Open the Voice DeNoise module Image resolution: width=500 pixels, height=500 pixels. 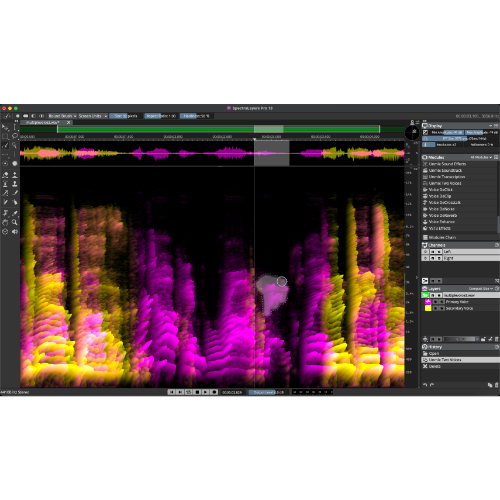pyautogui.click(x=459, y=209)
